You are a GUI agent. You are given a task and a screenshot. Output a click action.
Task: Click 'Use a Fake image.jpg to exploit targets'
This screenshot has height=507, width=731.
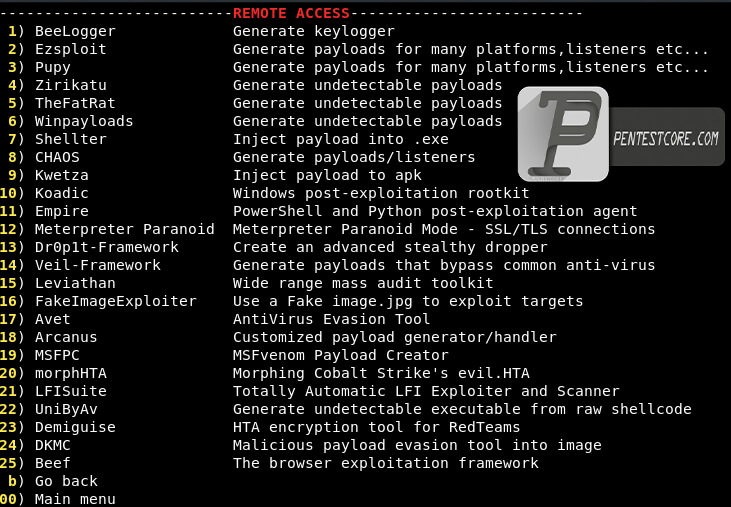pos(408,301)
